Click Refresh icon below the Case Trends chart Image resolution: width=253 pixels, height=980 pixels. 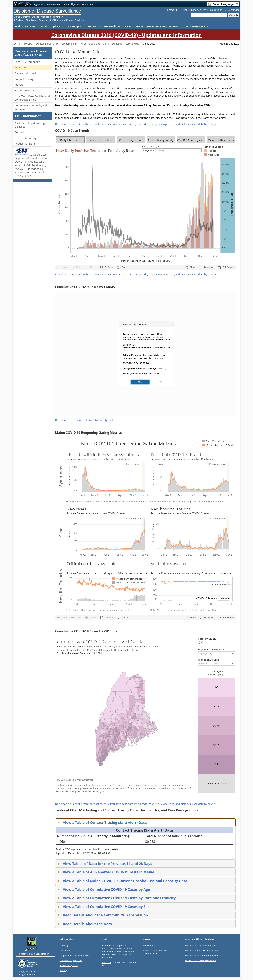point(102,267)
